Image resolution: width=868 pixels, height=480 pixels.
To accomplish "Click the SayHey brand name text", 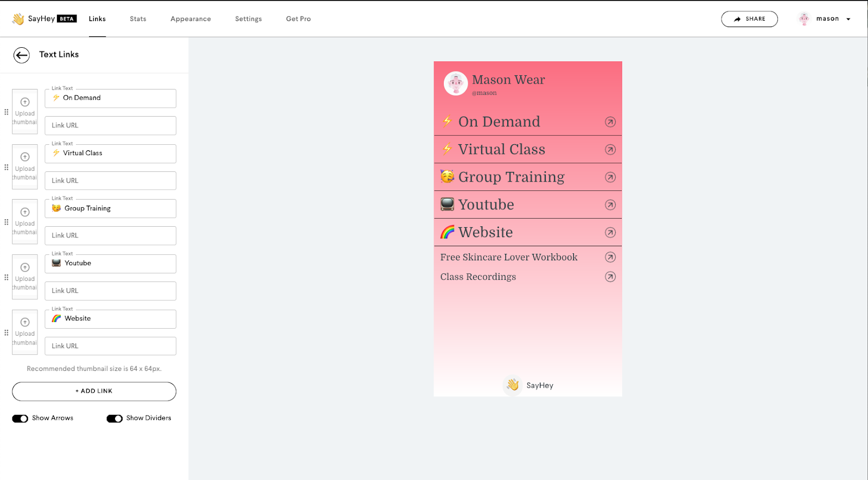I will (x=41, y=19).
